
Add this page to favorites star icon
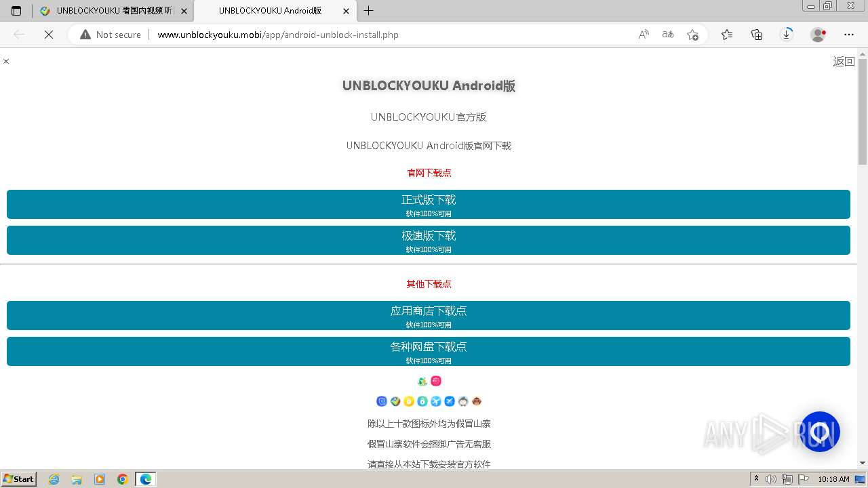(692, 35)
